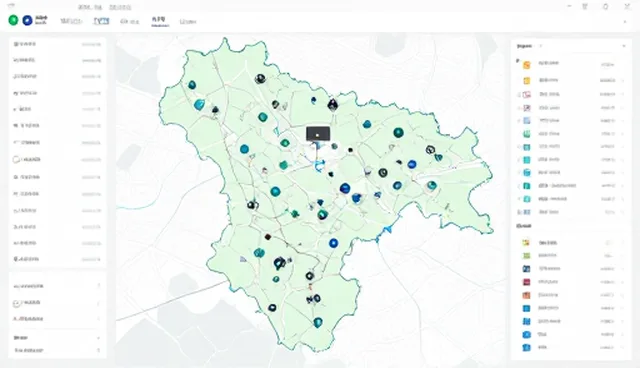Click the dark tooltip box on map
Viewport: 640px width, 368px height.
click(318, 134)
